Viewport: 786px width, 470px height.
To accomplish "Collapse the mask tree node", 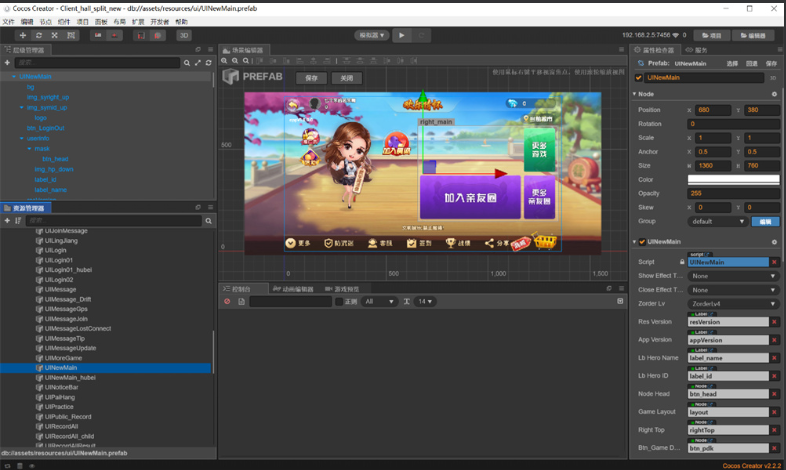I will [x=29, y=149].
